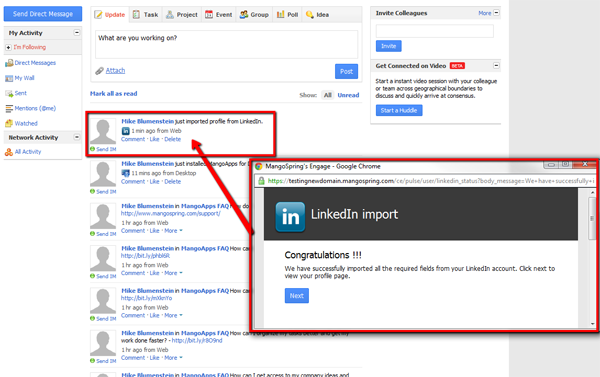Collapse the My Activity section

tap(77, 33)
